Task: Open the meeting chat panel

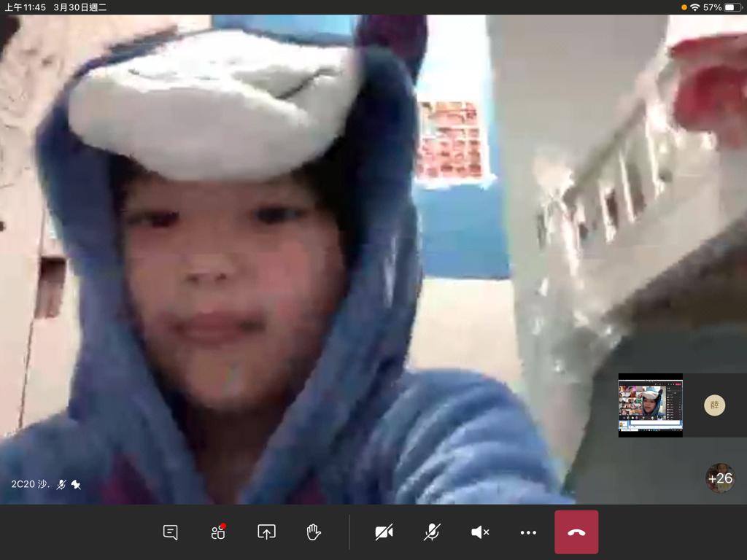Action: 170,532
